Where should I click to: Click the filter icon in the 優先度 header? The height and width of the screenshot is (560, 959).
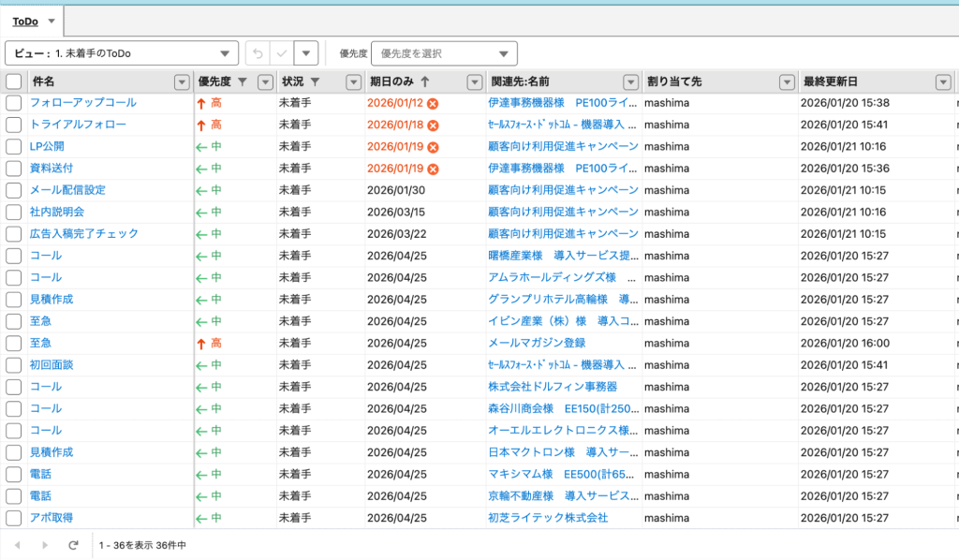(x=243, y=81)
